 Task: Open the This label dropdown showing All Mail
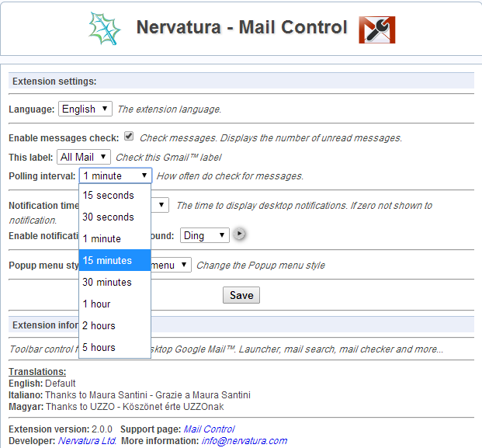pyautogui.click(x=84, y=157)
